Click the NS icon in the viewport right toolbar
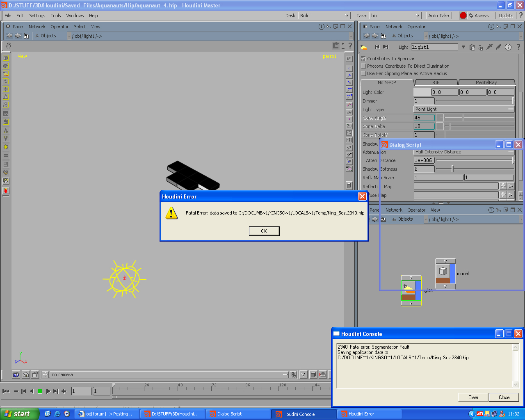The width and height of the screenshot is (525, 420). [349, 59]
